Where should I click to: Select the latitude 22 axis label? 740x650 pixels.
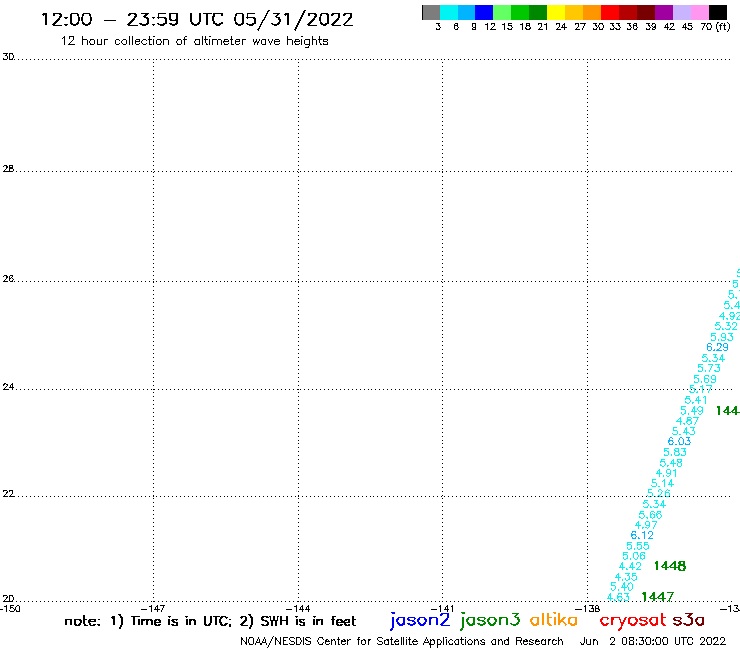point(8,494)
